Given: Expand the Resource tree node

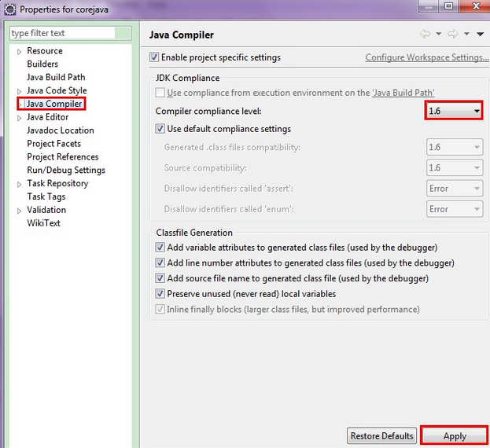Looking at the screenshot, I should 19,52.
